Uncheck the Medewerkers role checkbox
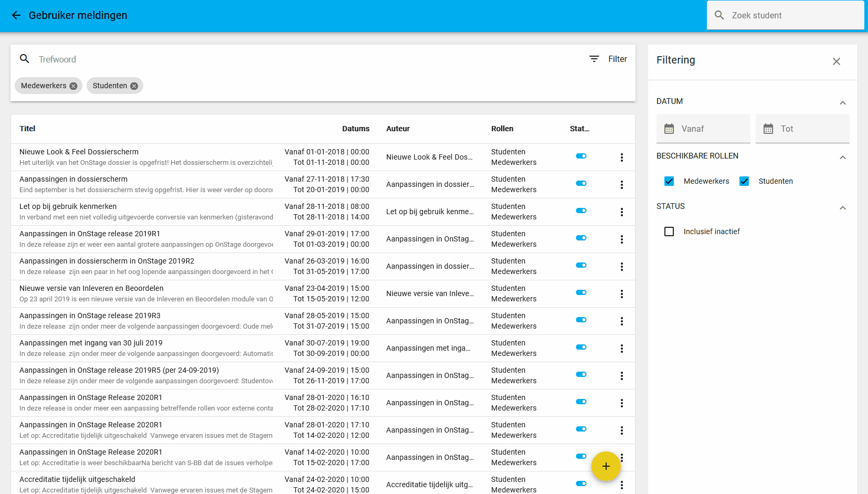Image resolution: width=868 pixels, height=494 pixels. tap(669, 181)
